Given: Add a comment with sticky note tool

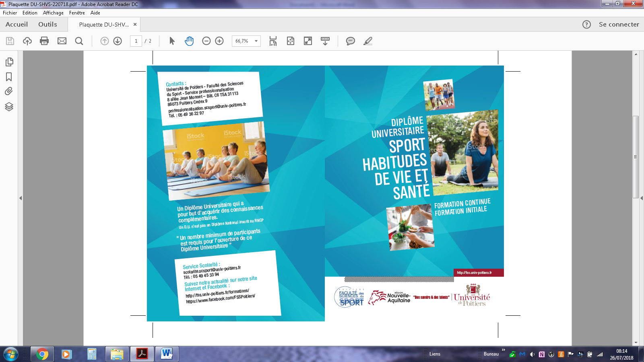Looking at the screenshot, I should click(351, 41).
